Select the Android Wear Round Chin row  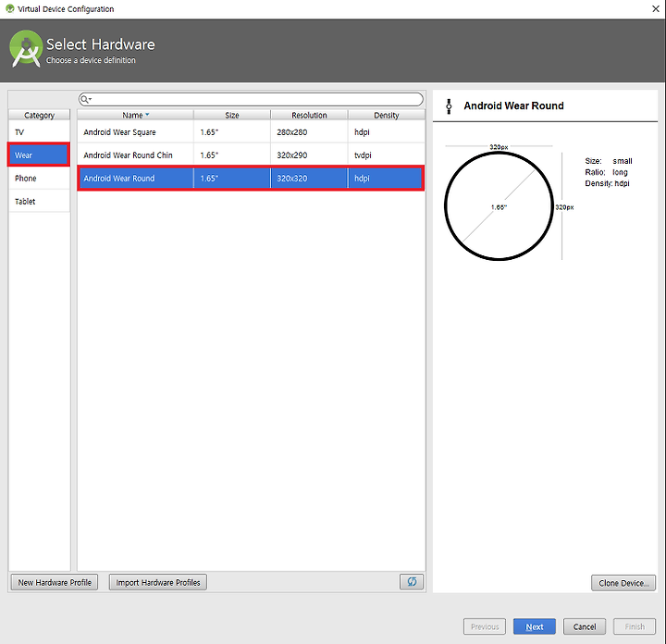click(x=251, y=155)
